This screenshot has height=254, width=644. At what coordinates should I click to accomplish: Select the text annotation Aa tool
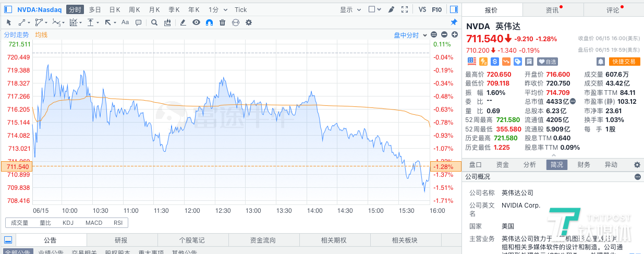point(125,22)
